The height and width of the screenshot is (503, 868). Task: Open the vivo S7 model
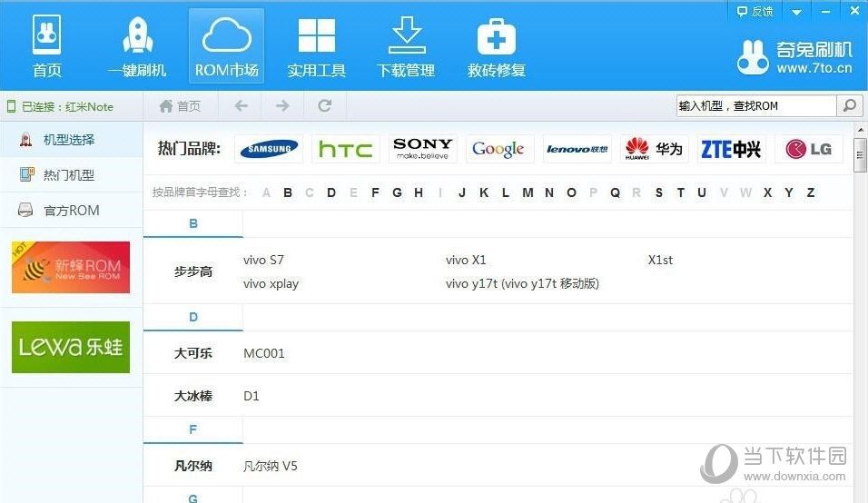click(263, 260)
